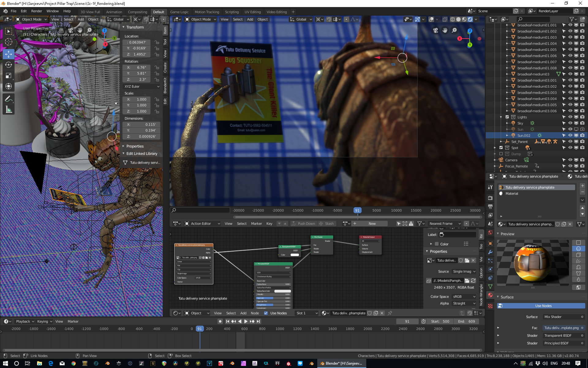The width and height of the screenshot is (588, 368).
Task: Open Chrome from the Windows taskbar
Action: (73, 363)
